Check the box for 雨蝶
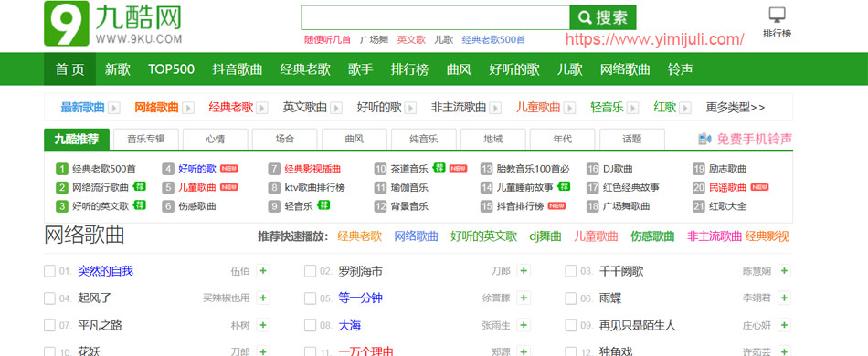The image size is (868, 356). pyautogui.click(x=571, y=298)
